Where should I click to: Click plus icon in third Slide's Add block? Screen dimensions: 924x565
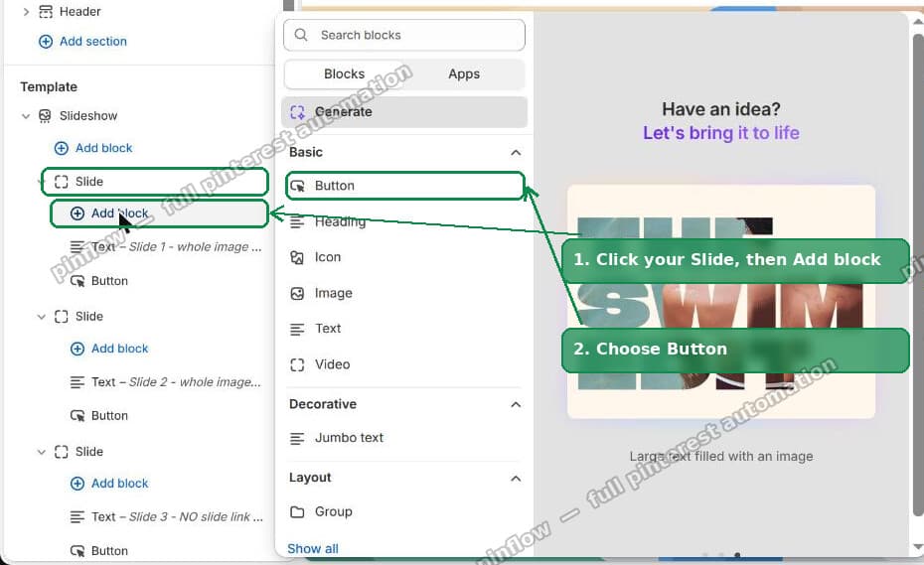click(77, 484)
